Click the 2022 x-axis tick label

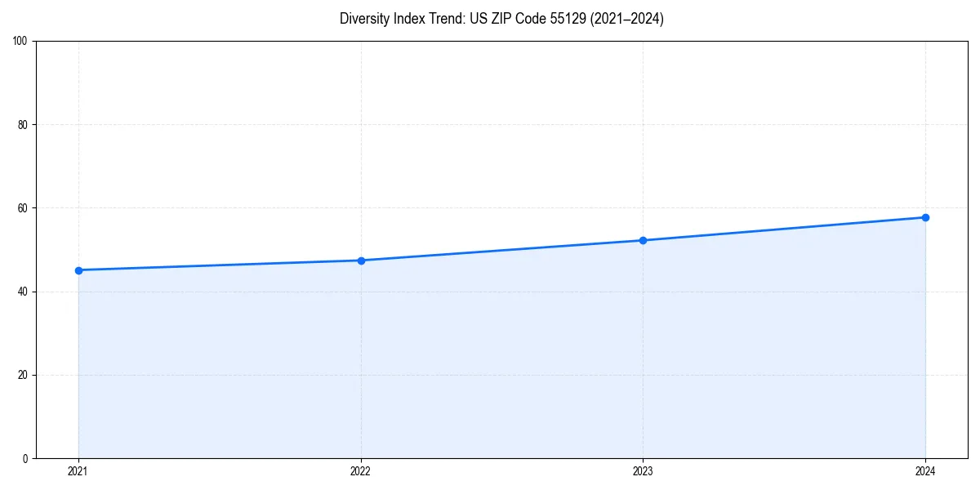361,470
